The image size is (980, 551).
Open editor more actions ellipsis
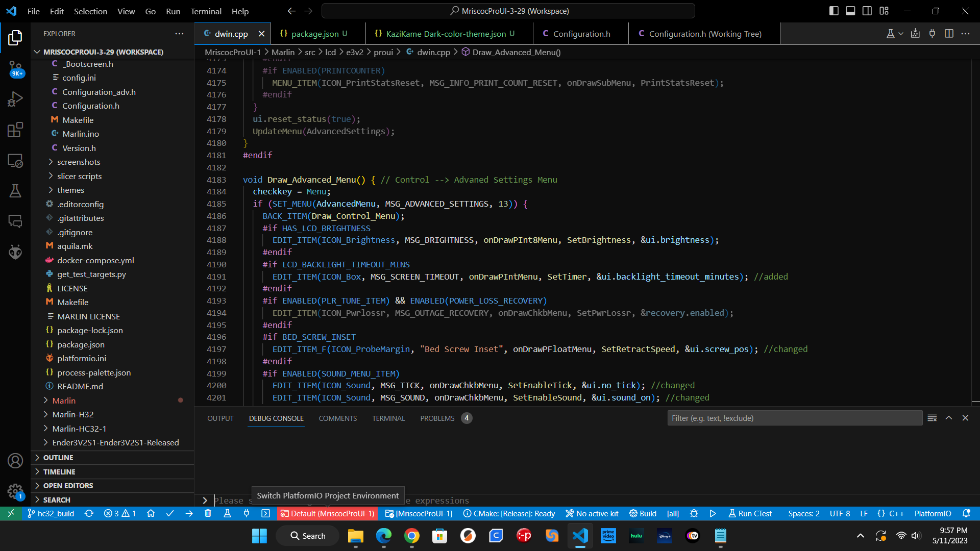[965, 34]
